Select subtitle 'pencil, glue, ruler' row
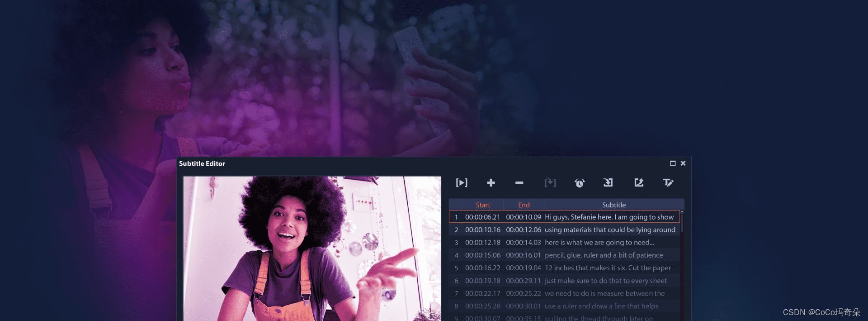This screenshot has height=321, width=868. coord(604,255)
